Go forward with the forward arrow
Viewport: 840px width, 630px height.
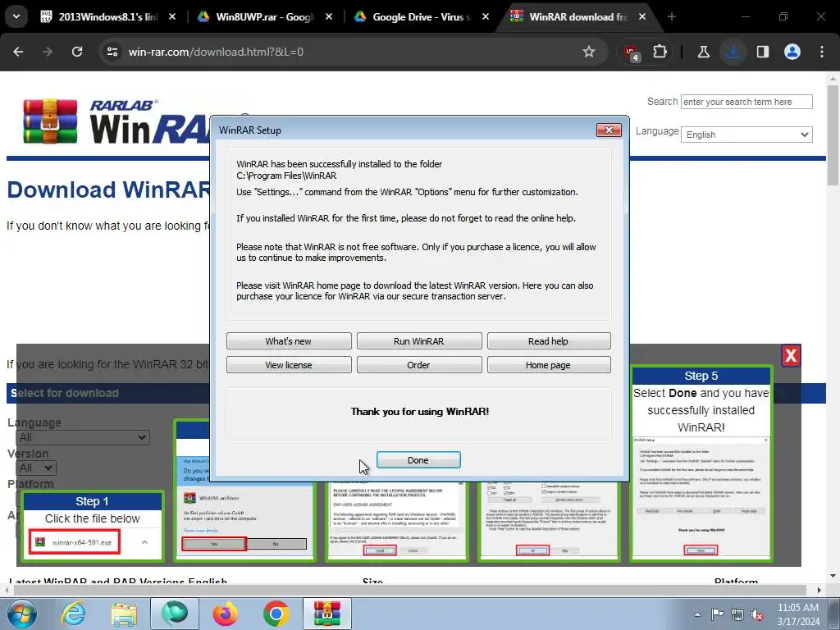click(48, 52)
